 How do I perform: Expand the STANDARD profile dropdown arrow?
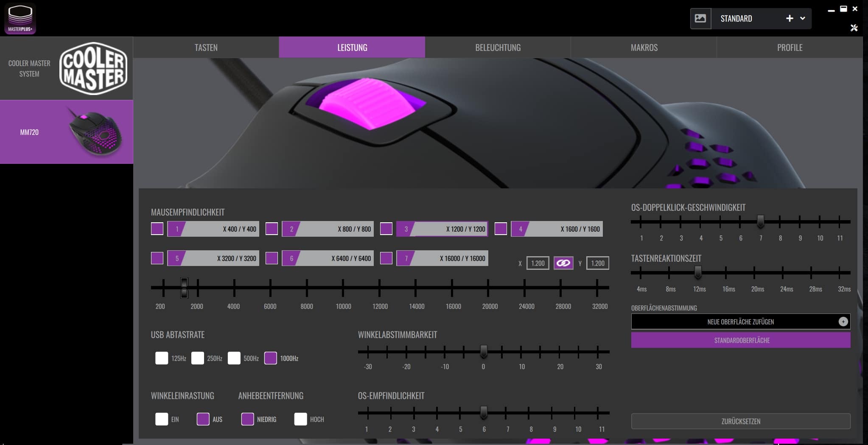point(803,19)
